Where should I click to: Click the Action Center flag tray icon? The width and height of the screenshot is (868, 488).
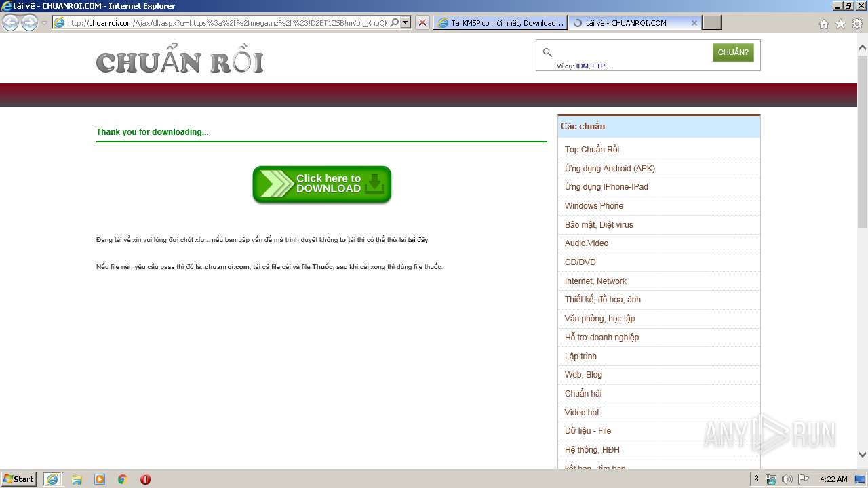(x=804, y=479)
